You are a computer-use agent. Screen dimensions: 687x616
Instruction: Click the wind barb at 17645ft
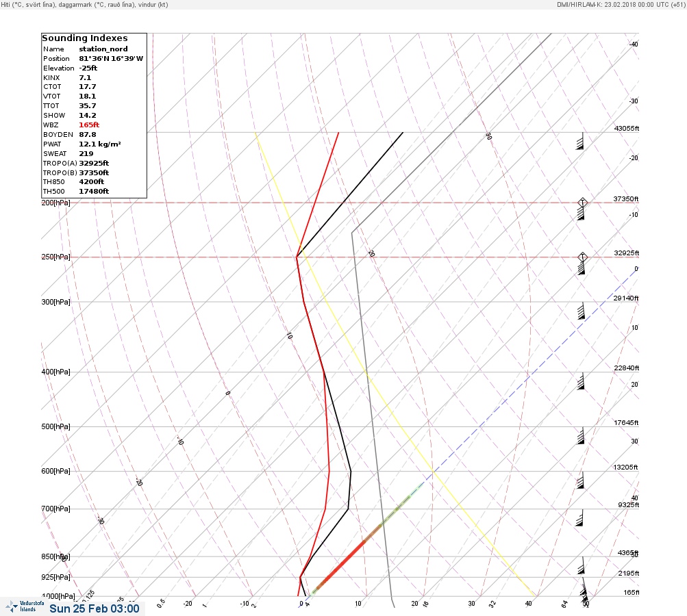[581, 435]
